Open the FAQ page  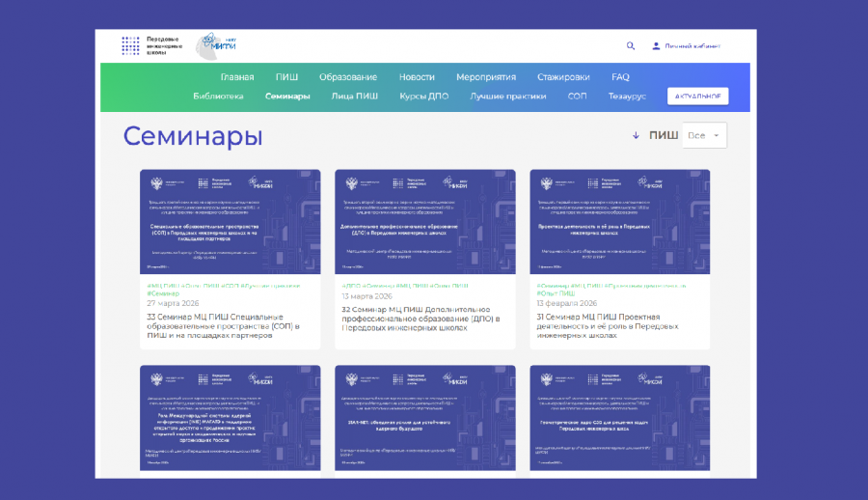620,77
